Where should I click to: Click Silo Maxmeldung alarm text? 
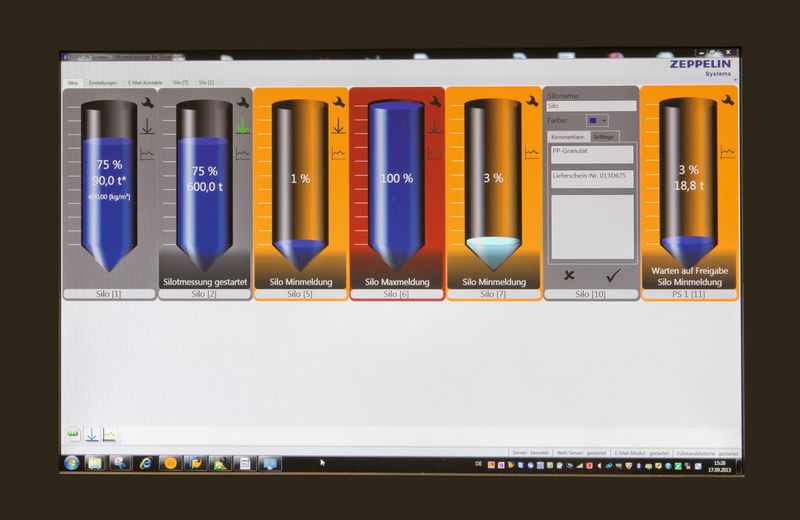397,282
